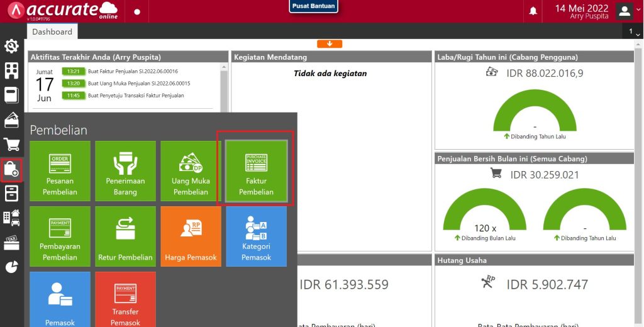Open the Kategori Pemasok tile

(257, 236)
